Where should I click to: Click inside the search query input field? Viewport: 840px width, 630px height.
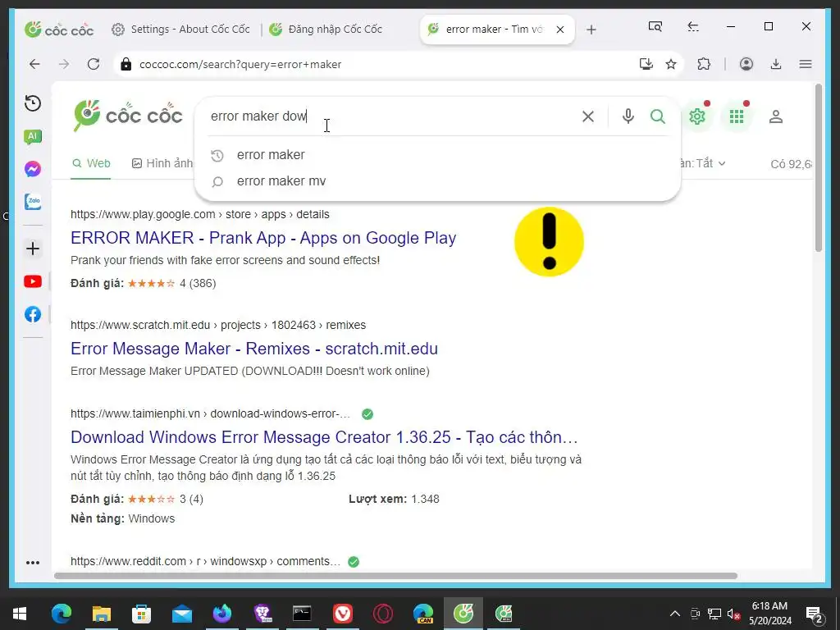391,116
